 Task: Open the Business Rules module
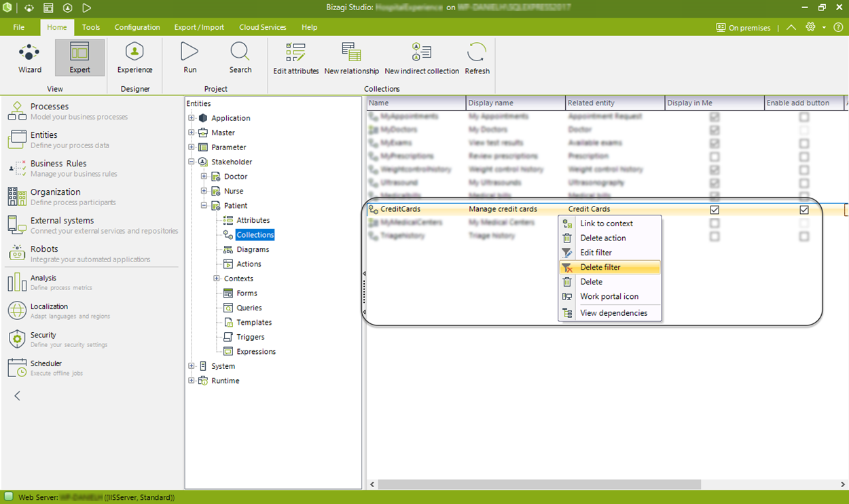[x=92, y=168]
